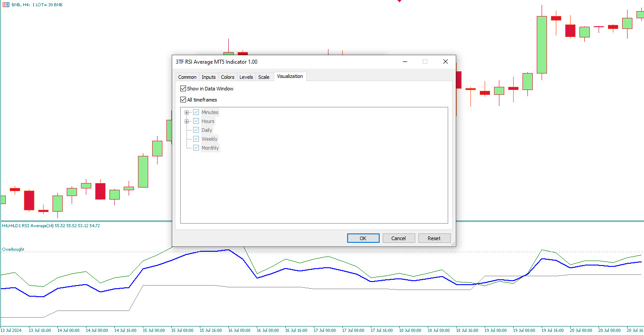Expand the Hours tree node
This screenshot has width=644, height=335.
[187, 121]
